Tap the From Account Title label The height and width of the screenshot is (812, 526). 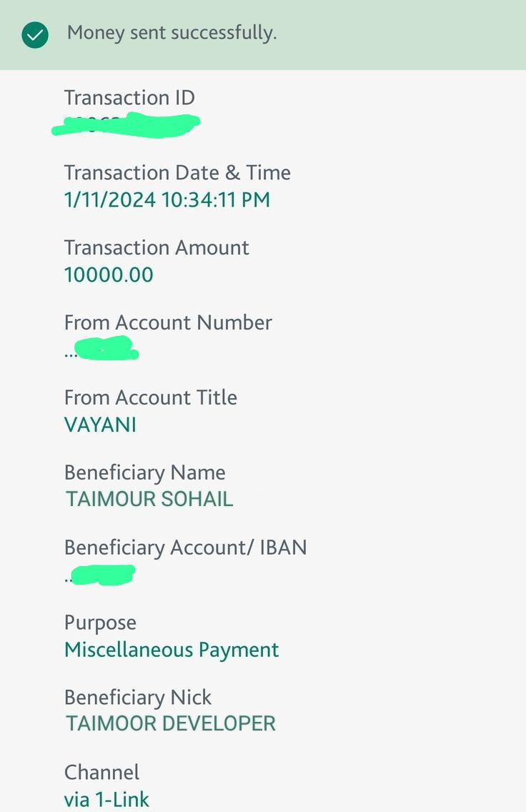[x=151, y=397]
